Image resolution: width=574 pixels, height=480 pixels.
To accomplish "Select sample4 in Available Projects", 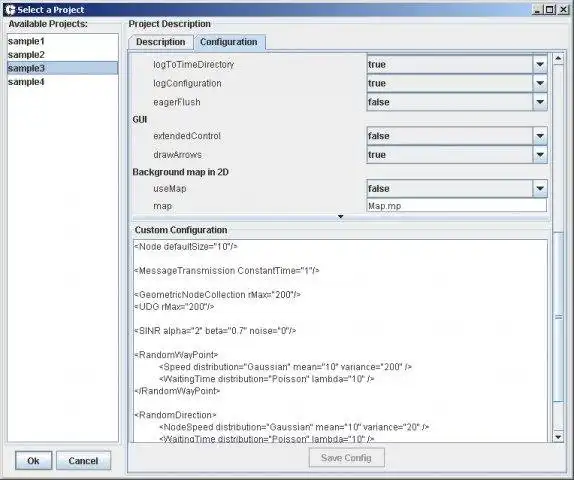I will tap(63, 82).
